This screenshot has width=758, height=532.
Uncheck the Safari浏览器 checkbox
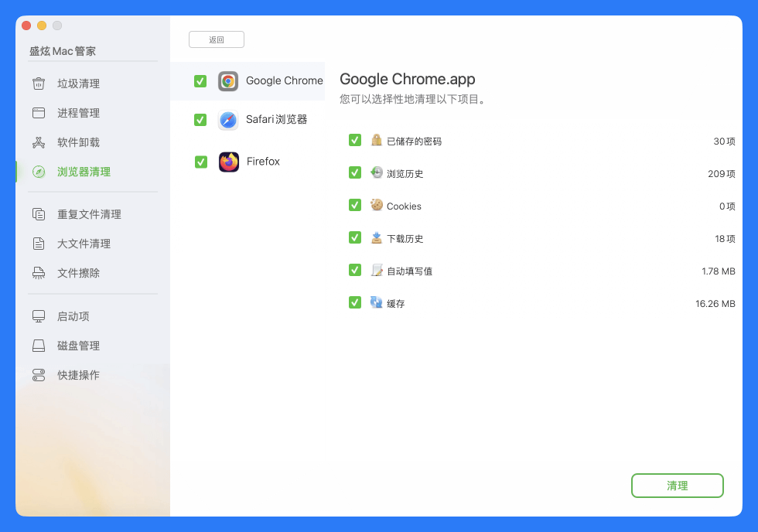(x=200, y=120)
